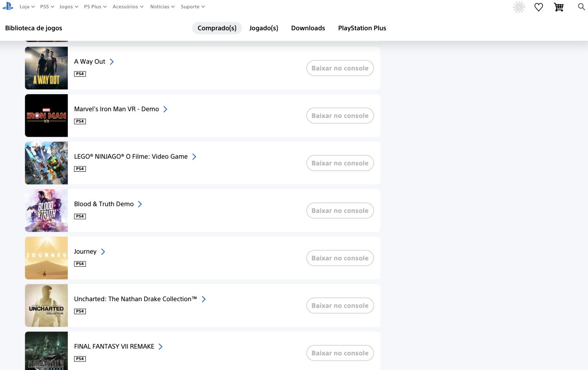This screenshot has width=588, height=370.
Task: Open the A Way Out title link
Action: tap(89, 62)
